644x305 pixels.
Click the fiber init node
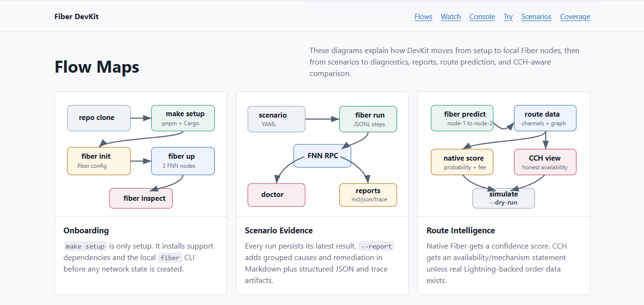(x=99, y=161)
